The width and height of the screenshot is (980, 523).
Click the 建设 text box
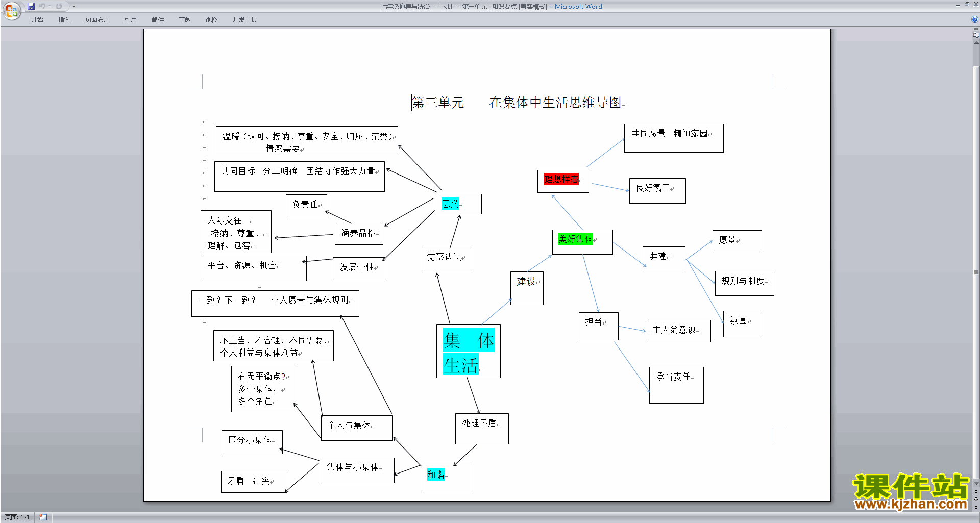coord(527,288)
